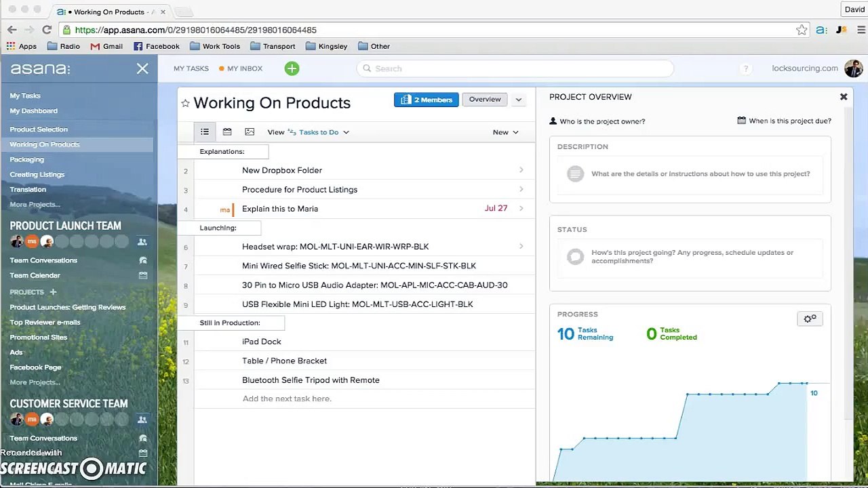Add a project with the plus icon

tap(53, 292)
